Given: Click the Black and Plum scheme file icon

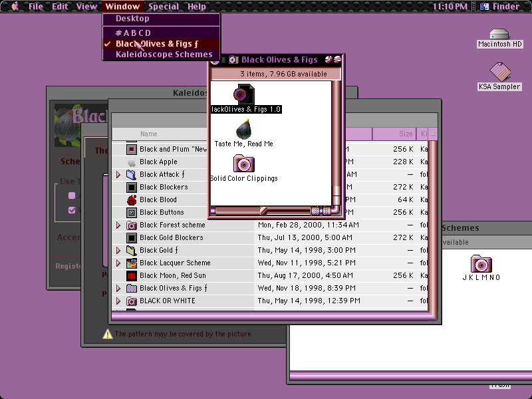Looking at the screenshot, I should coord(132,149).
